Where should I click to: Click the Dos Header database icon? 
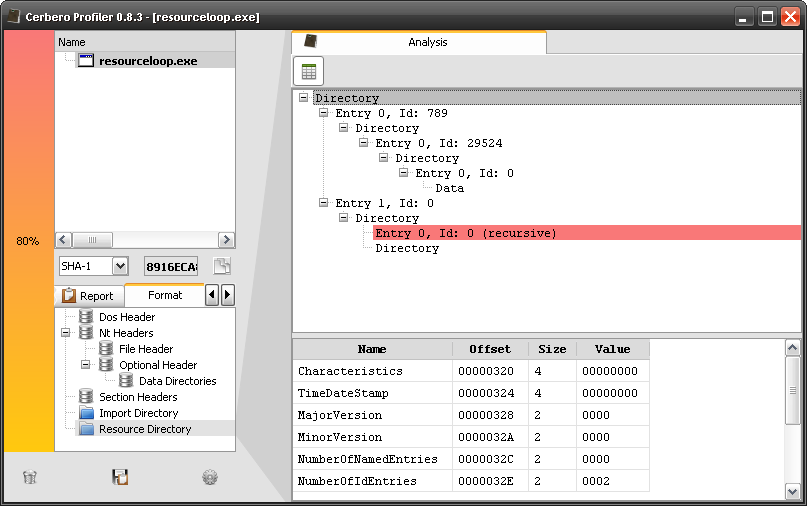click(x=86, y=317)
